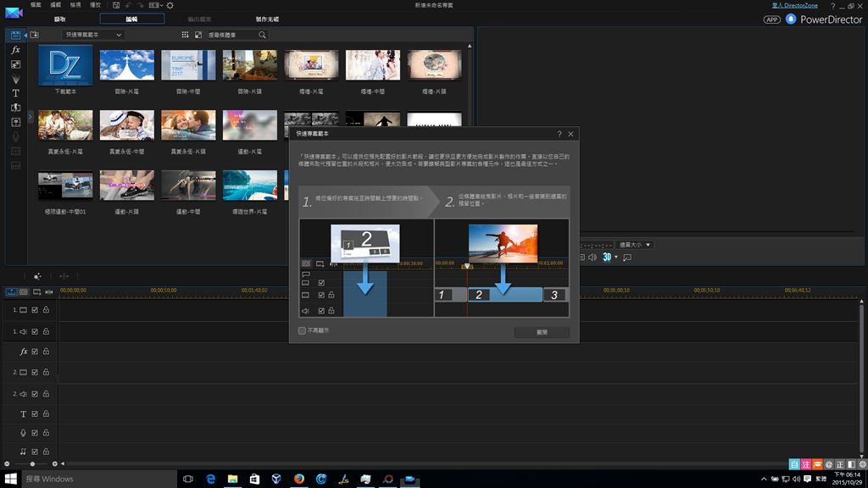
Task: Click the save project icon in top toolbar
Action: pyautogui.click(x=116, y=5)
